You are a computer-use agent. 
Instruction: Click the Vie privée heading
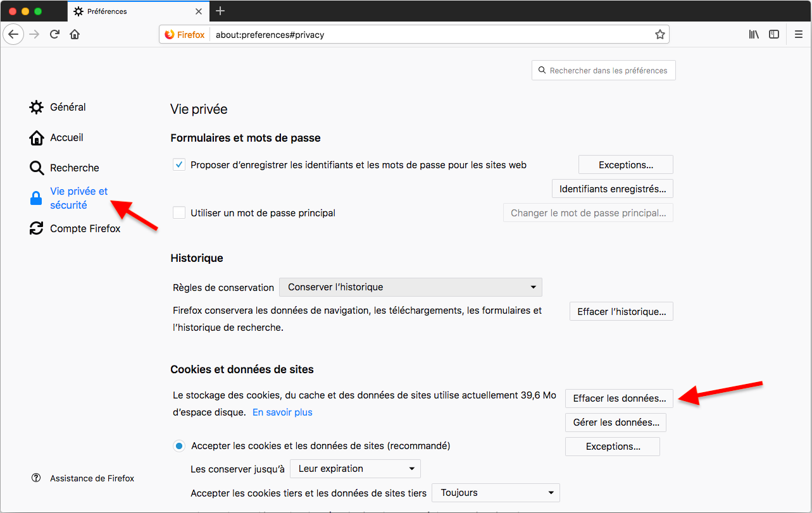(199, 109)
